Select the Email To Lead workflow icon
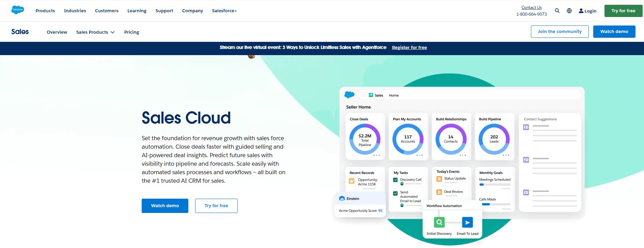 click(467, 222)
